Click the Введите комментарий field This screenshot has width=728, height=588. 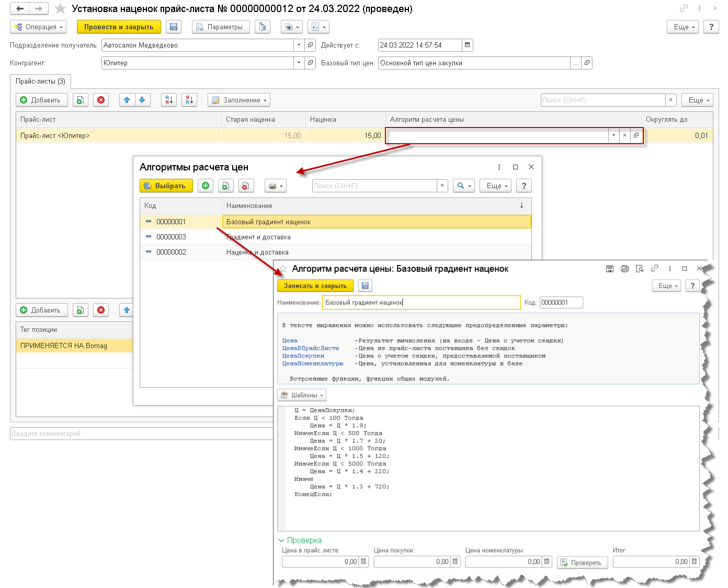point(141,433)
